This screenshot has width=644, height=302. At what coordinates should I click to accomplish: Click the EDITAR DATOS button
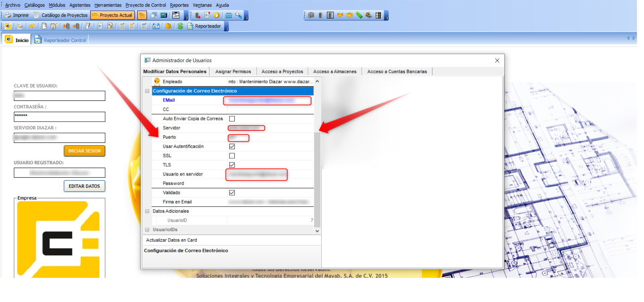pyautogui.click(x=84, y=186)
